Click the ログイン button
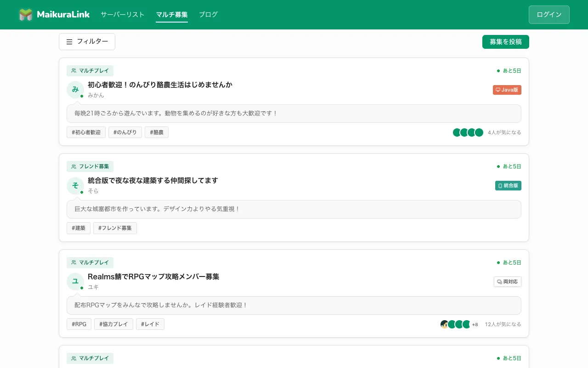Screen dimensions: 588x368 pos(549,15)
